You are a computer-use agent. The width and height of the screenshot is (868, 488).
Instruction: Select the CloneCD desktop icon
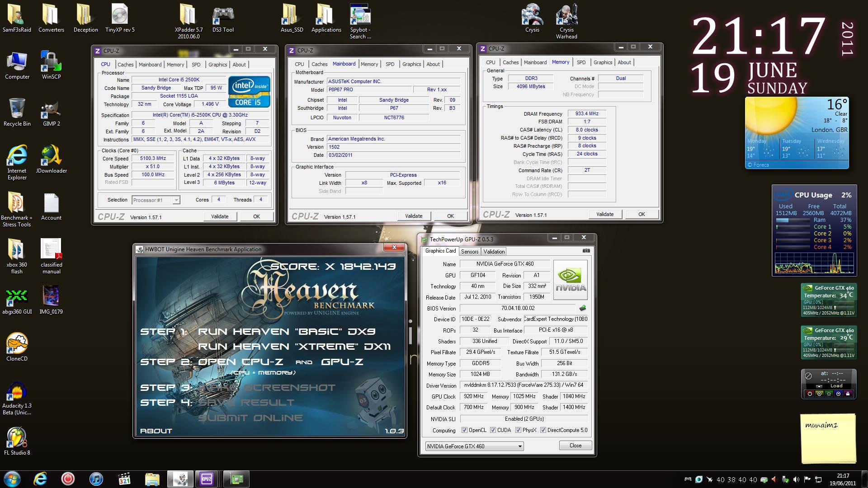pos(17,347)
